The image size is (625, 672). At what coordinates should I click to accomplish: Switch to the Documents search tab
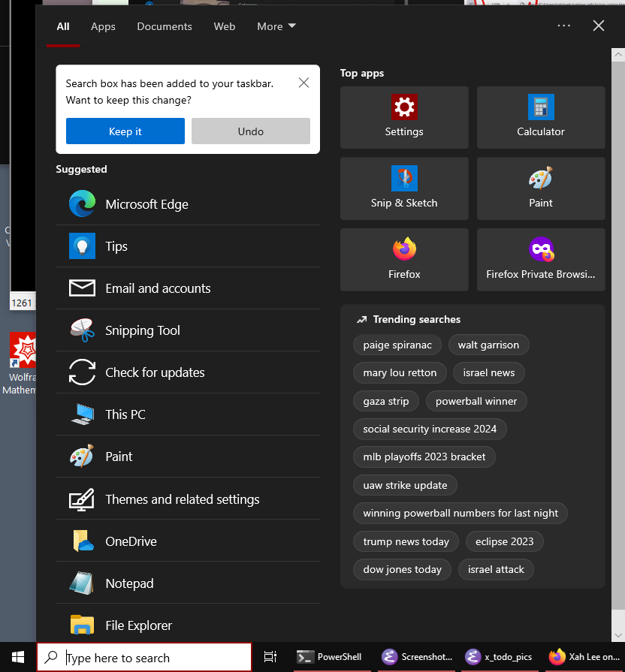(165, 26)
